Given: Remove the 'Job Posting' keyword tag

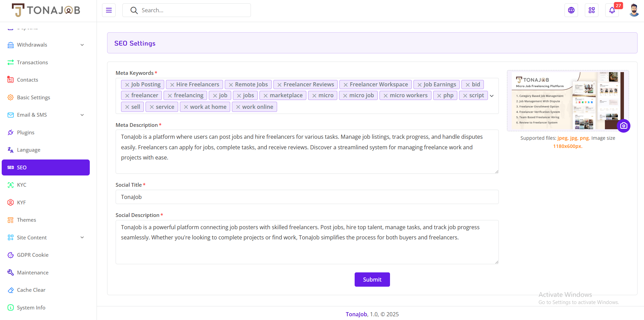Looking at the screenshot, I should click(x=127, y=85).
